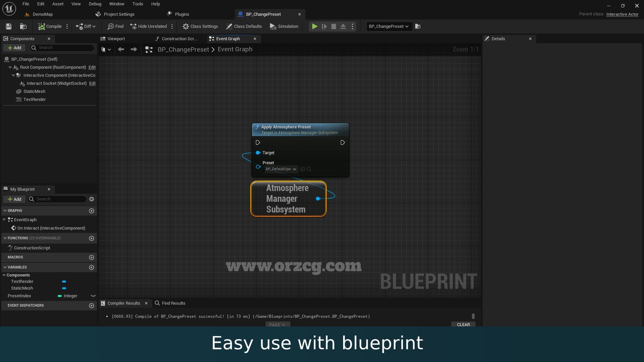Open the Diff dropdown
Screen dimensions: 644x362
[x=86, y=26]
